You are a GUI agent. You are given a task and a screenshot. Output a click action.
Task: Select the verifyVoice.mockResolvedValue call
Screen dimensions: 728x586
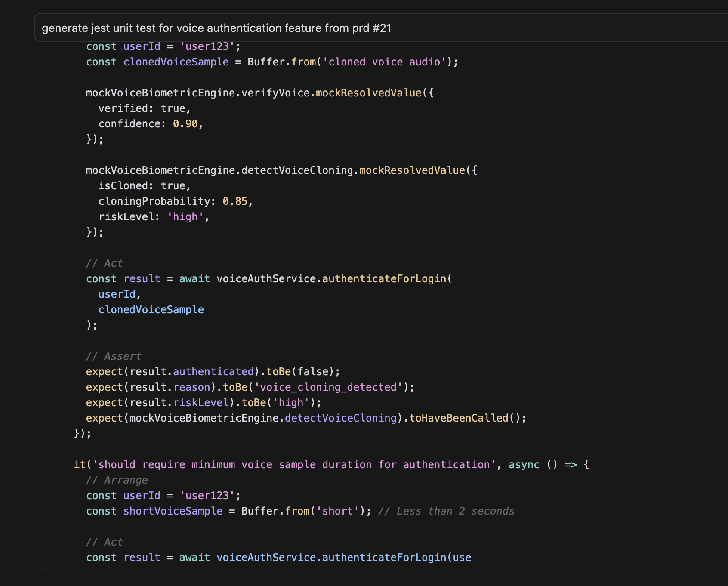(258, 93)
